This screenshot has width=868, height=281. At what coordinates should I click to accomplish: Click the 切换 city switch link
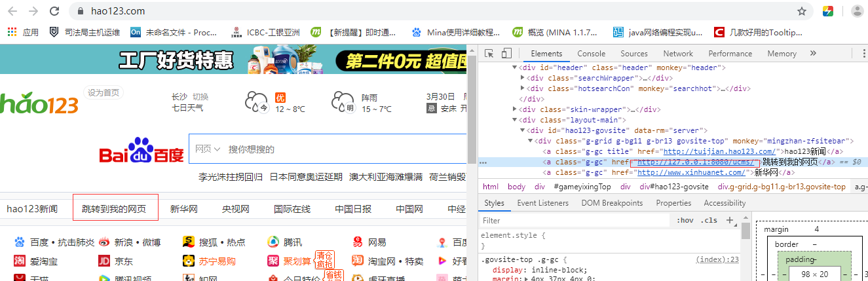pyautogui.click(x=200, y=97)
